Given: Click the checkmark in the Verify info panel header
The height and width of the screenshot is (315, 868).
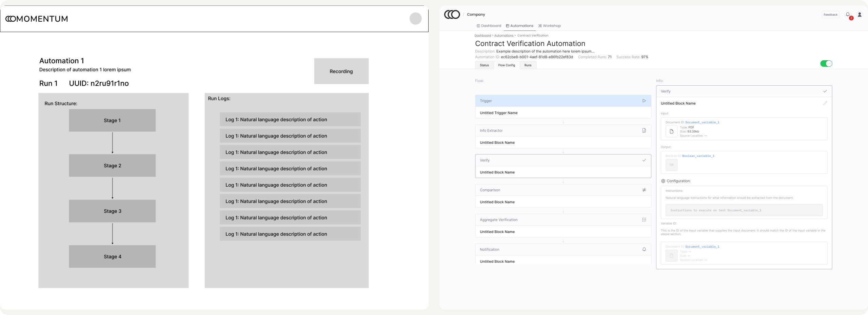Looking at the screenshot, I should 825,91.
